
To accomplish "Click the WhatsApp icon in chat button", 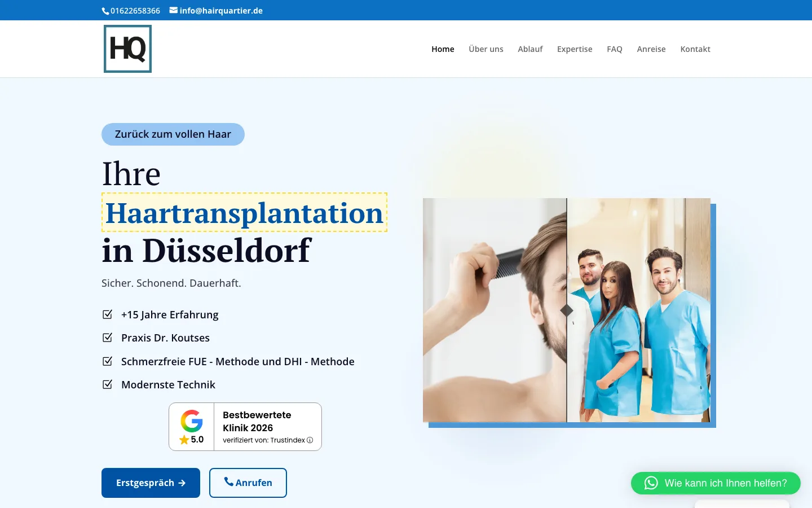I will (651, 483).
